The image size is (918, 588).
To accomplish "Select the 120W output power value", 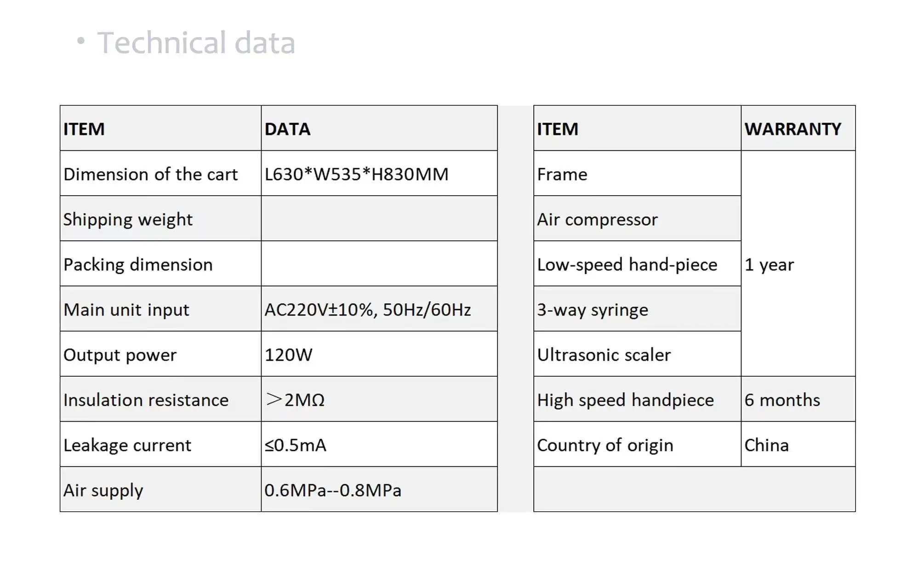I will coord(289,355).
